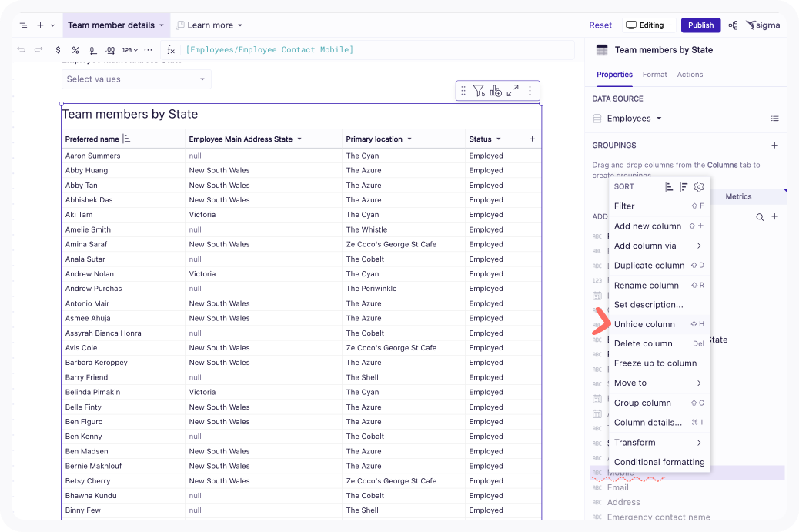Click the drag handle on element toolbar
799x532 pixels.
pyautogui.click(x=463, y=91)
